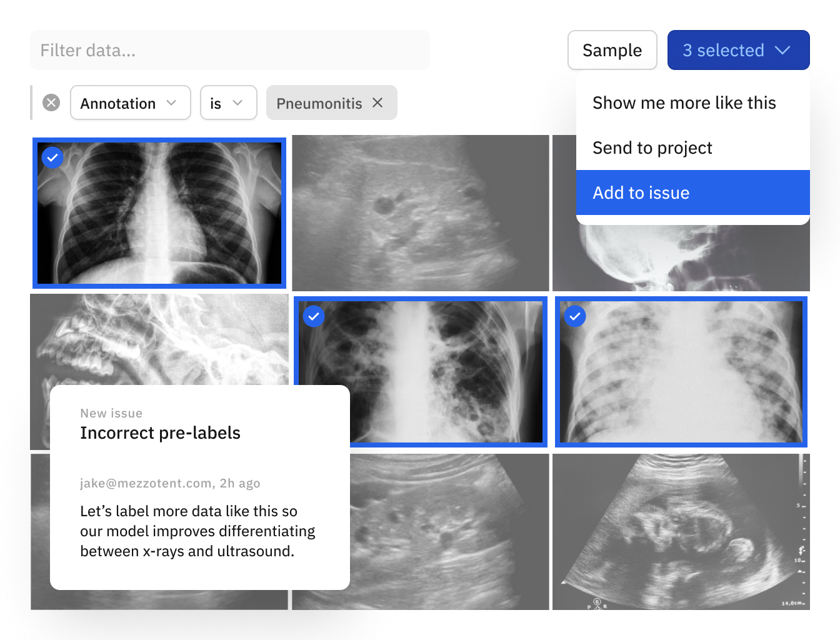Click the chevron next to Annotation
840x640 pixels.
point(172,103)
